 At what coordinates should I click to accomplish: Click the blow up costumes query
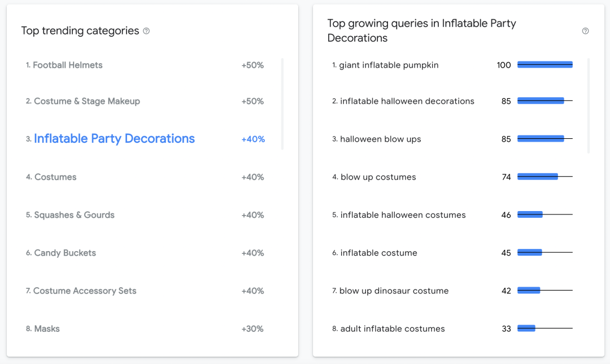click(x=378, y=177)
